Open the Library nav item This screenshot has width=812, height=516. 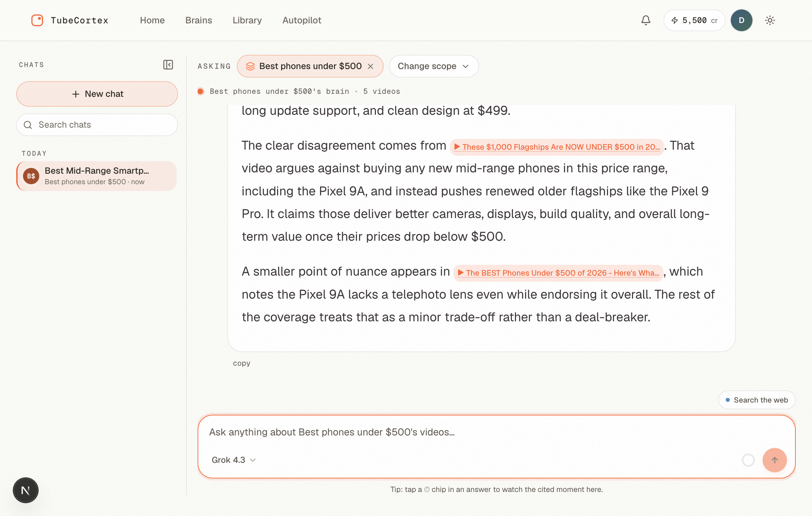[247, 20]
